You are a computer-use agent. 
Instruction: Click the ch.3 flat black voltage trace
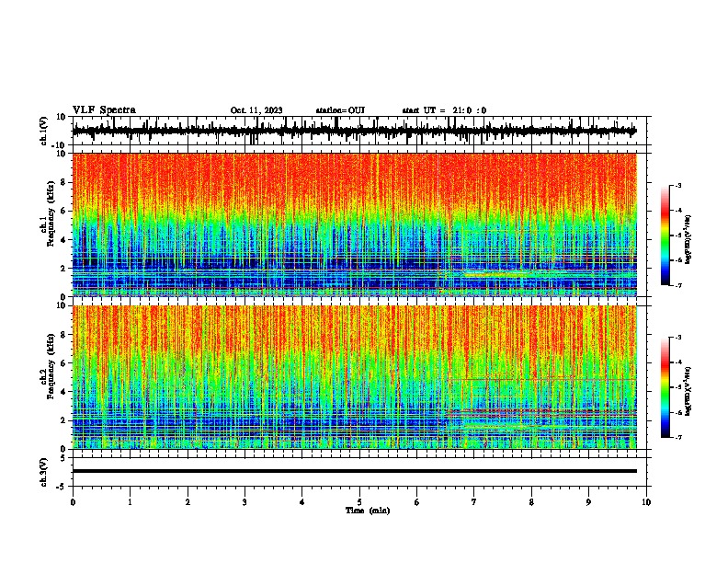(x=354, y=471)
